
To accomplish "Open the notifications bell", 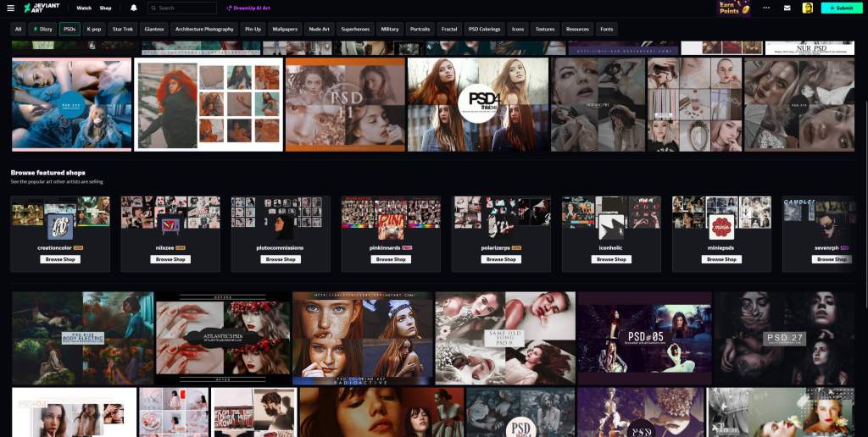I will [133, 8].
